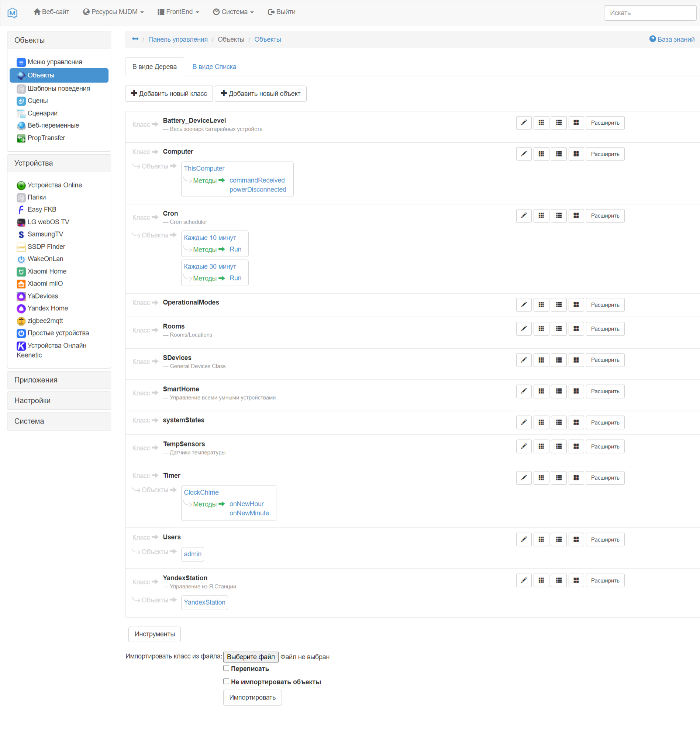Viewport: 700px width, 729px height.
Task: Open zigbee2mqtt module in sidebar
Action: pos(45,321)
